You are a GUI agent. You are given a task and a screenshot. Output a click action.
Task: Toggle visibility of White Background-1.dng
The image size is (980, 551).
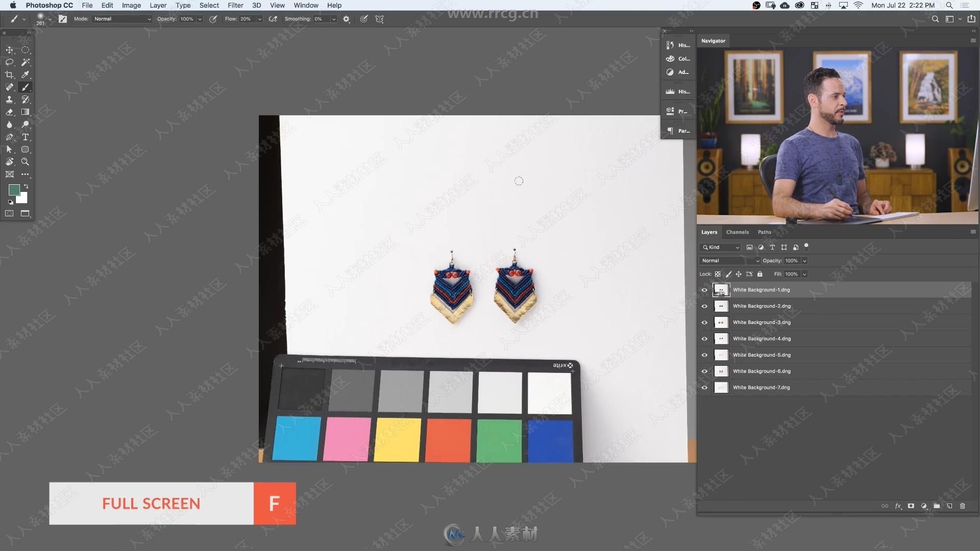704,289
